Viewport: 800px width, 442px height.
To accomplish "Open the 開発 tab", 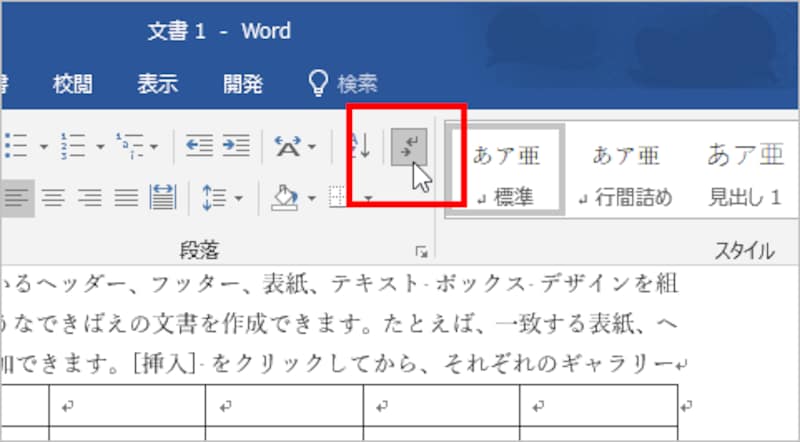I will click(x=243, y=83).
